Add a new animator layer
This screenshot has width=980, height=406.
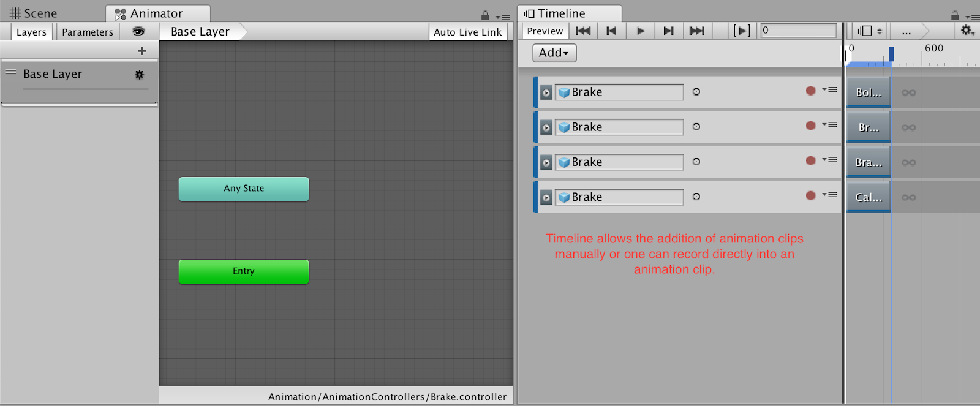click(142, 51)
